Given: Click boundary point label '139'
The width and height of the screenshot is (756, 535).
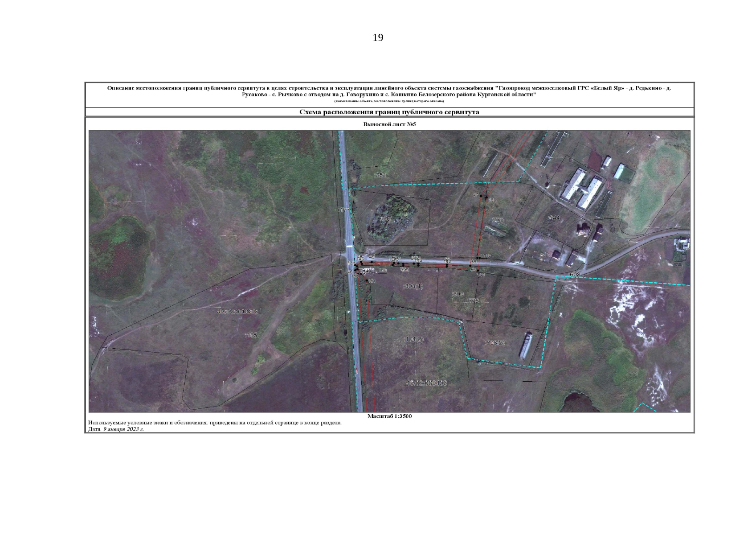Looking at the screenshot, I should click(x=473, y=262).
